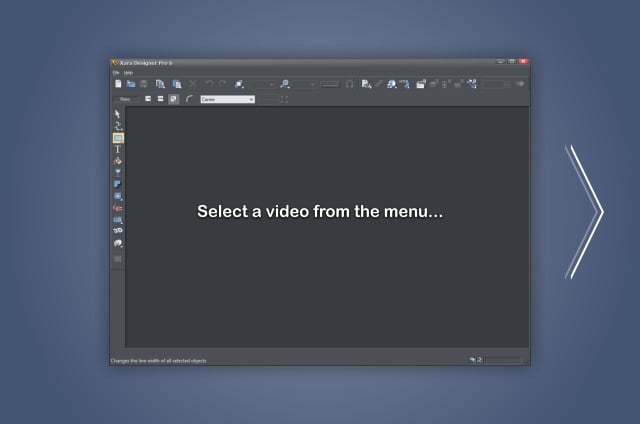Click the New document icon
This screenshot has width=640, height=424.
(116, 84)
